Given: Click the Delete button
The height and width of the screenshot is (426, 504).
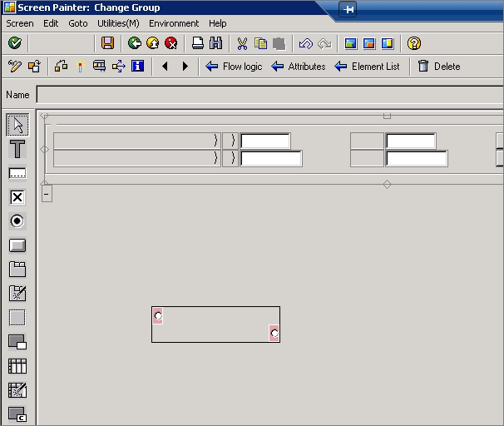Looking at the screenshot, I should 438,67.
